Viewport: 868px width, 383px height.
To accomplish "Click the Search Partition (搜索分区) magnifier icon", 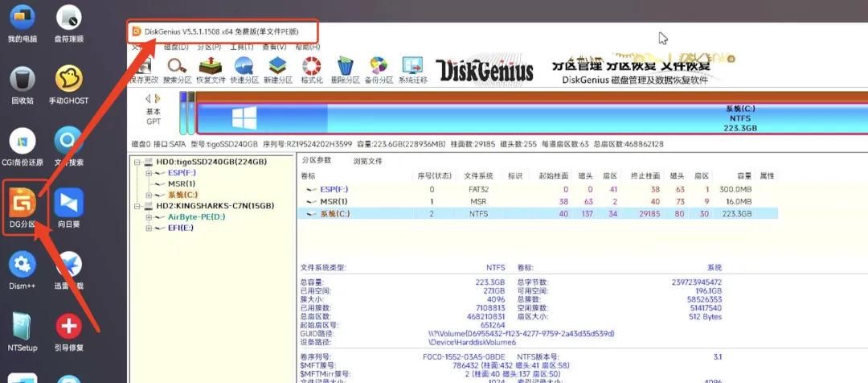I will coord(177,66).
